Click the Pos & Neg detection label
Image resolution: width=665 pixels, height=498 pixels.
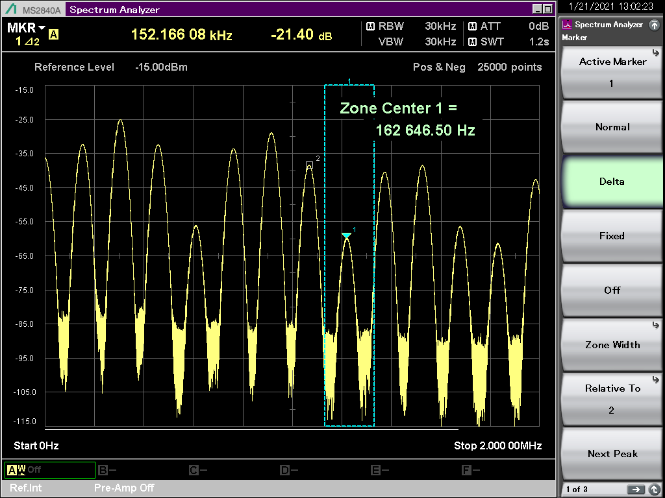tap(439, 67)
